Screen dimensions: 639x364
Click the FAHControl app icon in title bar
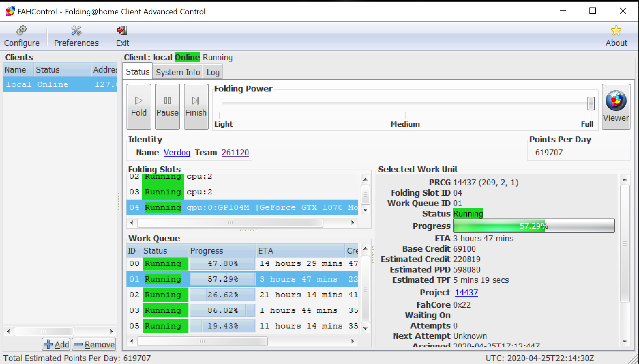(10, 11)
